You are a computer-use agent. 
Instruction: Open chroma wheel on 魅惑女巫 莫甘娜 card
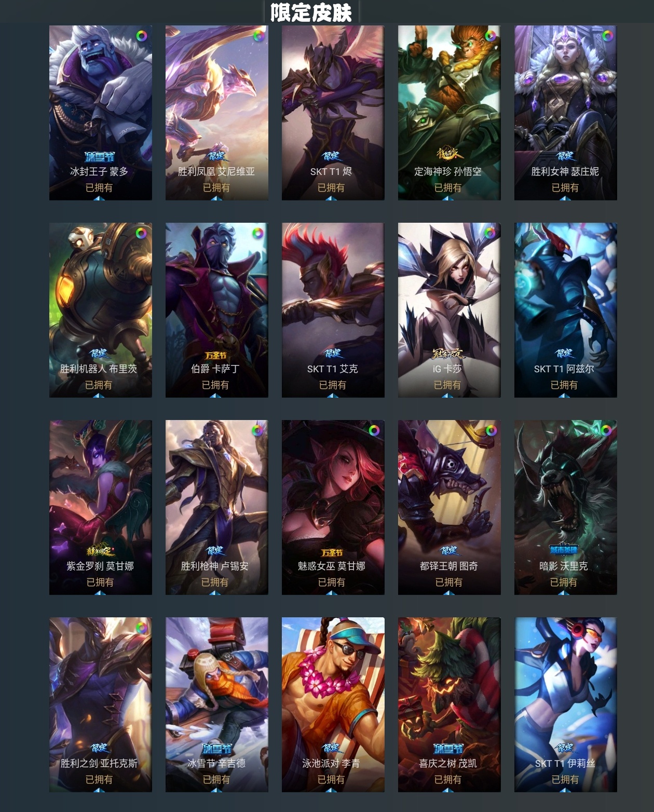pyautogui.click(x=374, y=430)
